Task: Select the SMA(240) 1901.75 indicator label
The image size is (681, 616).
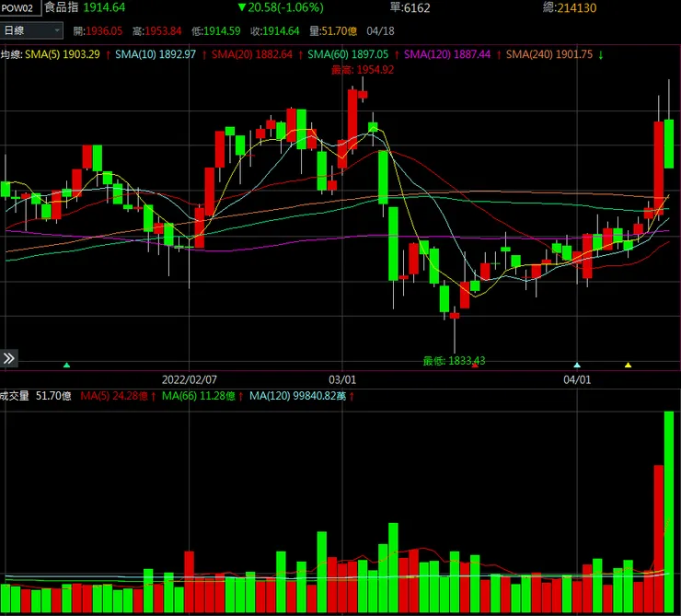Action: coord(549,54)
